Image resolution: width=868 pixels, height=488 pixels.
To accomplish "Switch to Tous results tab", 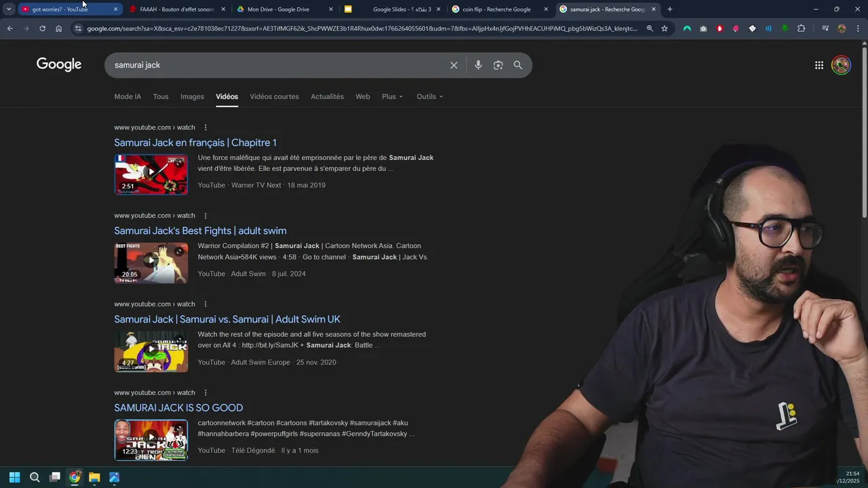I will coord(161,96).
